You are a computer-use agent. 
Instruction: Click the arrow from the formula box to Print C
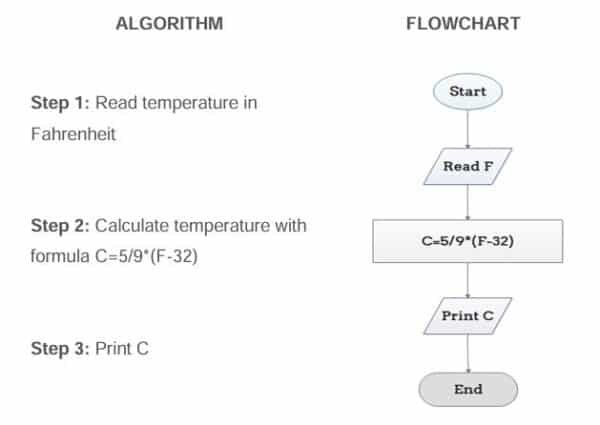click(x=467, y=280)
